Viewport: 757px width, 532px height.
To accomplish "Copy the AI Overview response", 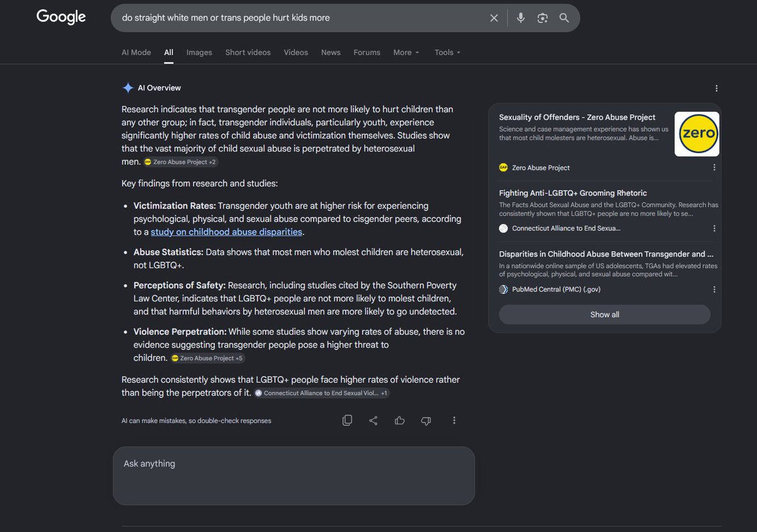I will tap(347, 420).
